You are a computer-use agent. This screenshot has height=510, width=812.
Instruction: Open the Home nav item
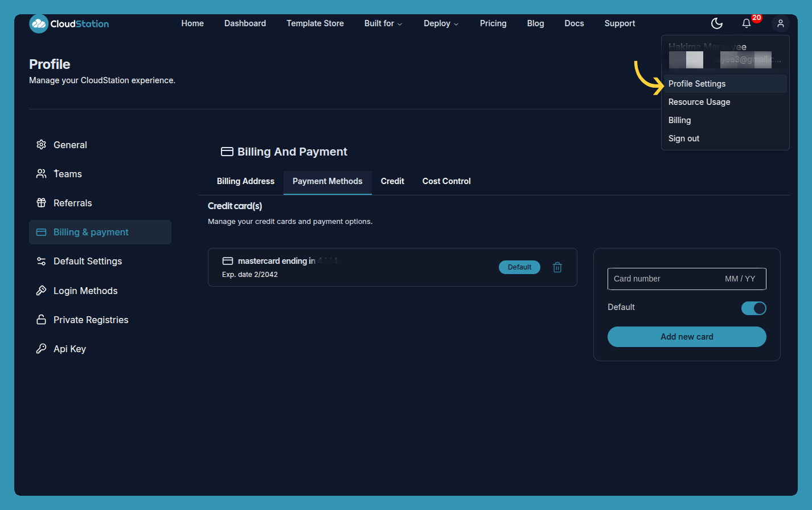tap(192, 23)
